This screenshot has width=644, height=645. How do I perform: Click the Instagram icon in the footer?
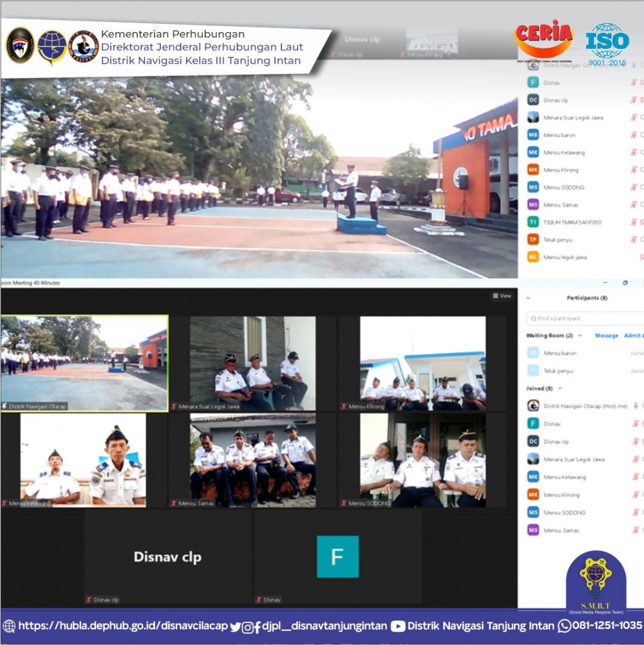247,628
